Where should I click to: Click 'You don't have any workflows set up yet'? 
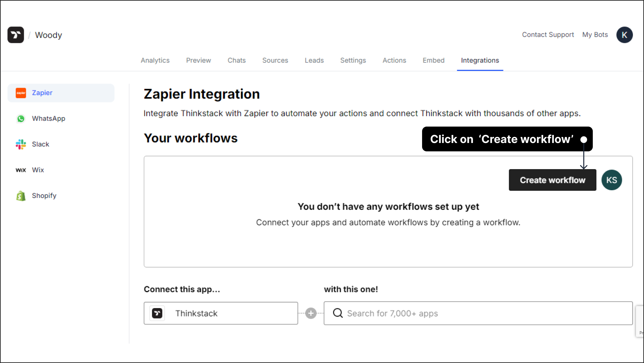point(388,207)
